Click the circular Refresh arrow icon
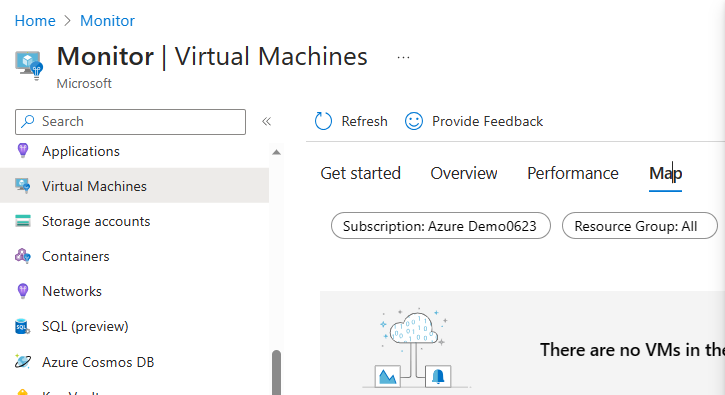This screenshot has height=395, width=725. point(323,121)
